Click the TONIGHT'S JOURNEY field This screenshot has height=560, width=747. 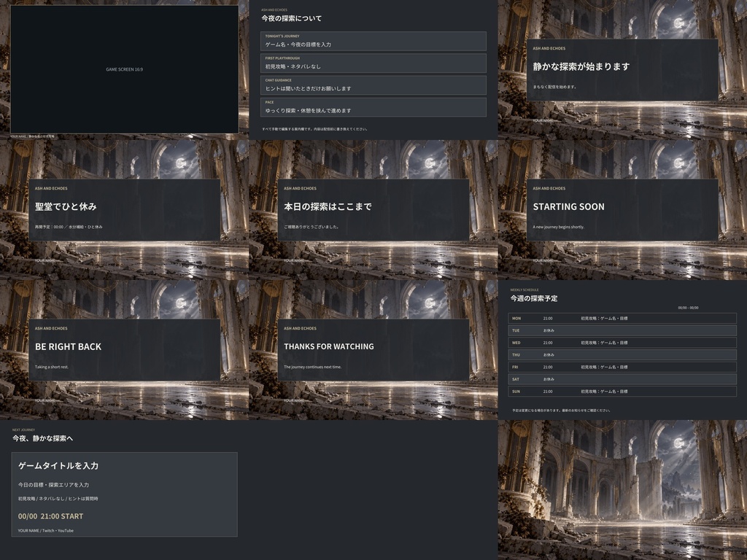(x=373, y=41)
